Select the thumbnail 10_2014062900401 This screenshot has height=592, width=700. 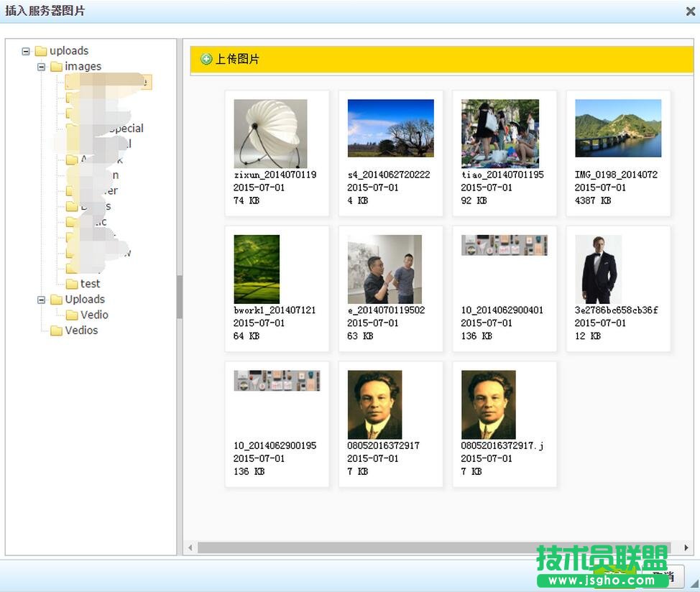click(x=505, y=246)
